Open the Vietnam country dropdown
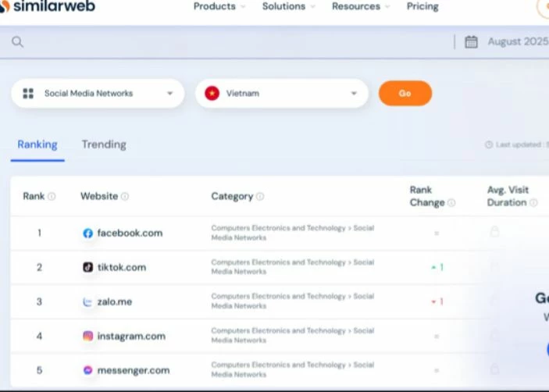Image resolution: width=549 pixels, height=392 pixels. [x=281, y=94]
